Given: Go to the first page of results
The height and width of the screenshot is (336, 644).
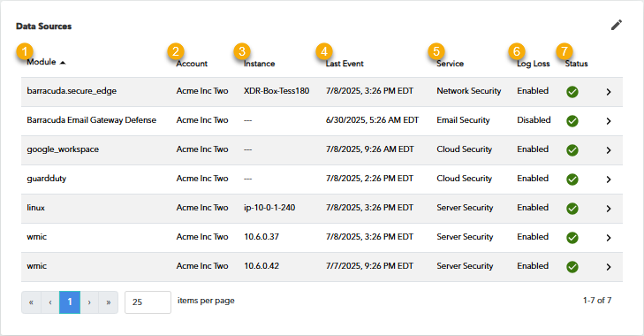Looking at the screenshot, I should click(31, 302).
